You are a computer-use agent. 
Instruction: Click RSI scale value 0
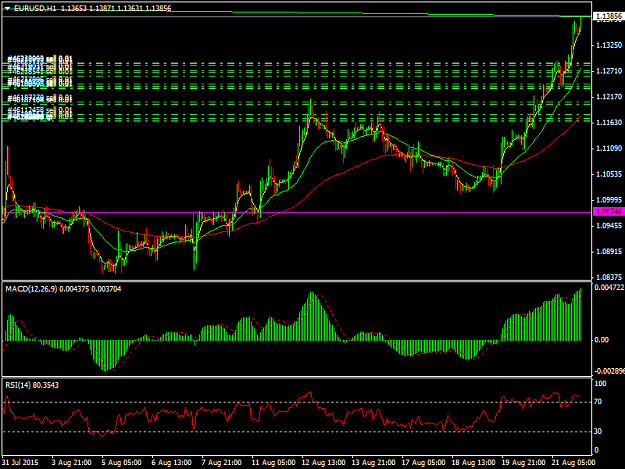point(596,450)
